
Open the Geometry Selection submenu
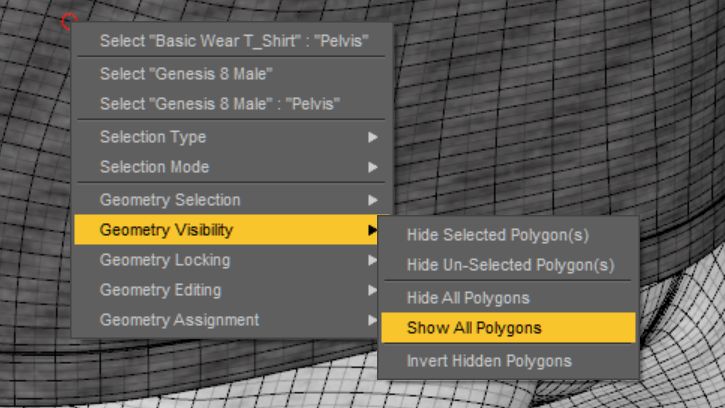coord(232,200)
